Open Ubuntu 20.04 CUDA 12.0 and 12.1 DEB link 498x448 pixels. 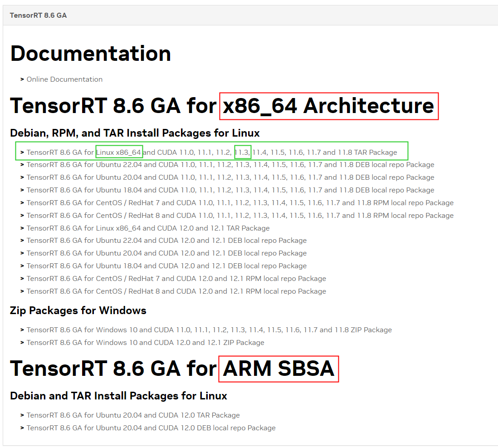(x=166, y=253)
